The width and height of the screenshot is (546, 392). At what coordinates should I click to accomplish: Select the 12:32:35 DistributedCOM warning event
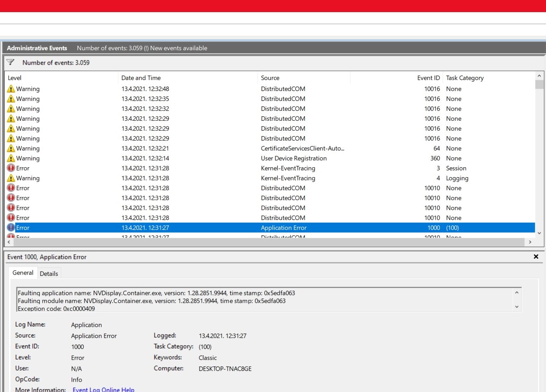pos(145,99)
